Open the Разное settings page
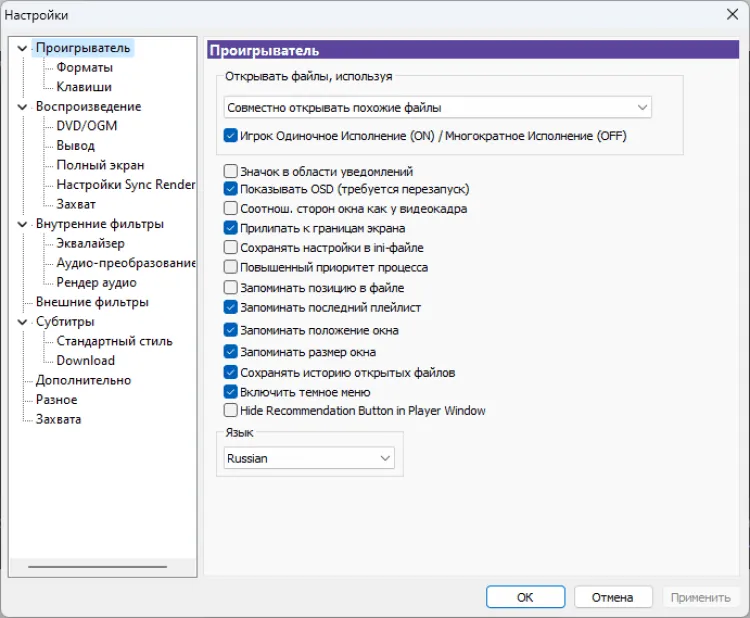 (x=56, y=400)
